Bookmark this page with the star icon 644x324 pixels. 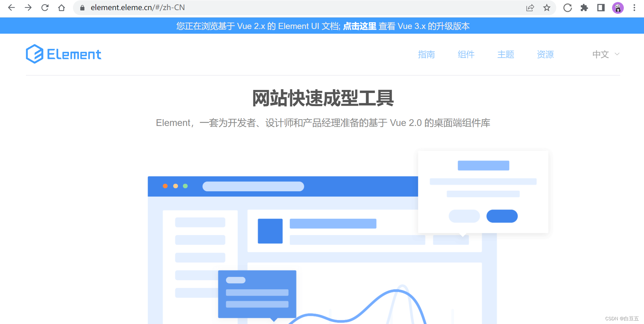(x=547, y=7)
